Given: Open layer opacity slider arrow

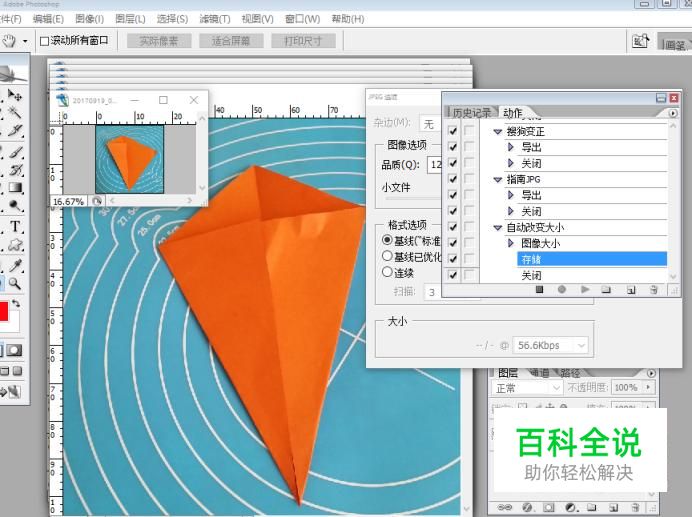Looking at the screenshot, I should [648, 387].
